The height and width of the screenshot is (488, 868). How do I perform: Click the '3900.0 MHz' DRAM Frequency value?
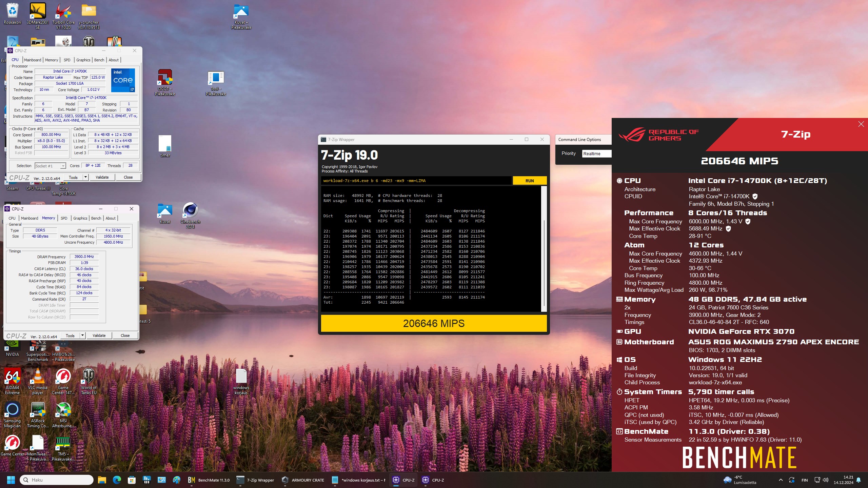[x=84, y=257]
